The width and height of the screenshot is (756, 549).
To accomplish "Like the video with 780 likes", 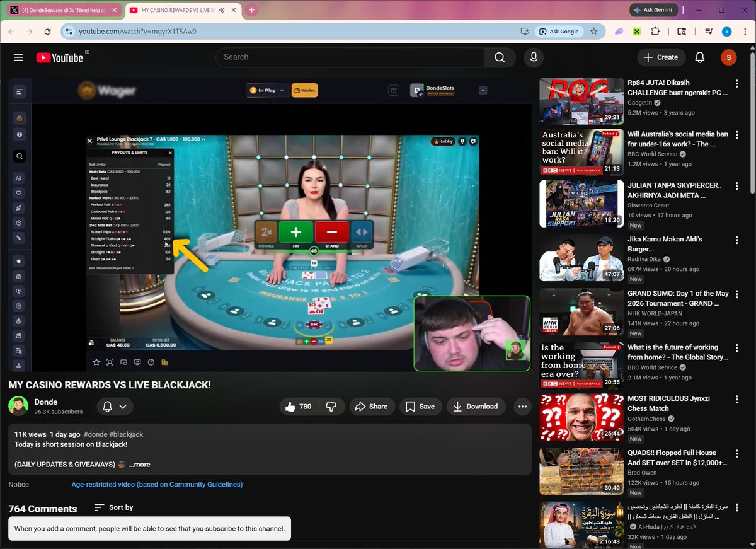I will click(x=299, y=407).
